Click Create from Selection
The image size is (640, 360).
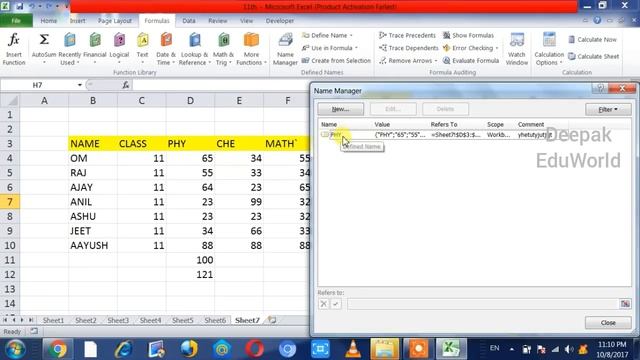point(336,60)
